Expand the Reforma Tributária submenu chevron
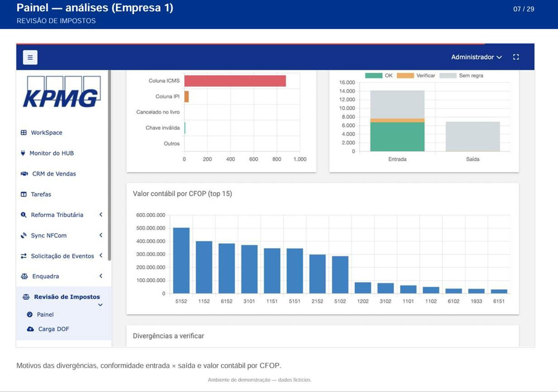 (101, 215)
